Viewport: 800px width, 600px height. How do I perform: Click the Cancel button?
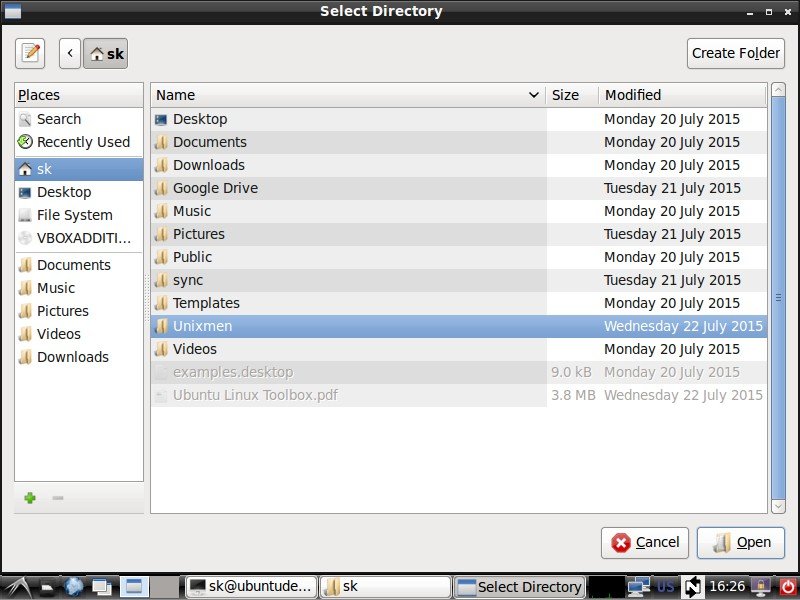pos(645,542)
